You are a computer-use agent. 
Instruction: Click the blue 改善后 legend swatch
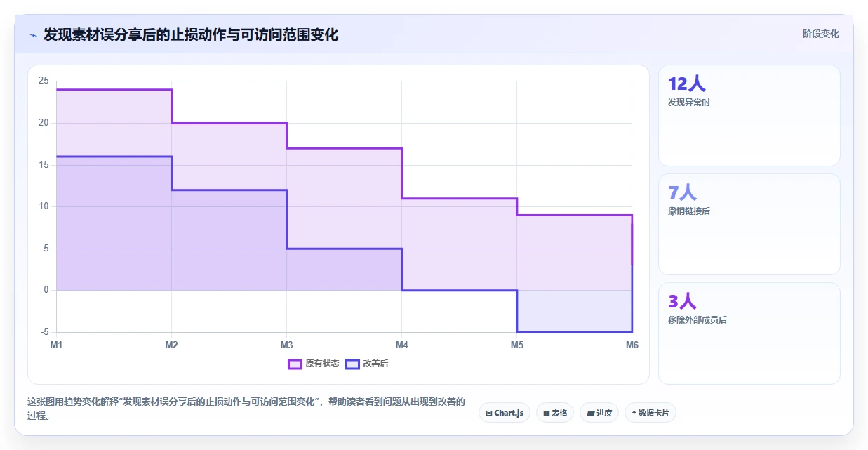(352, 364)
